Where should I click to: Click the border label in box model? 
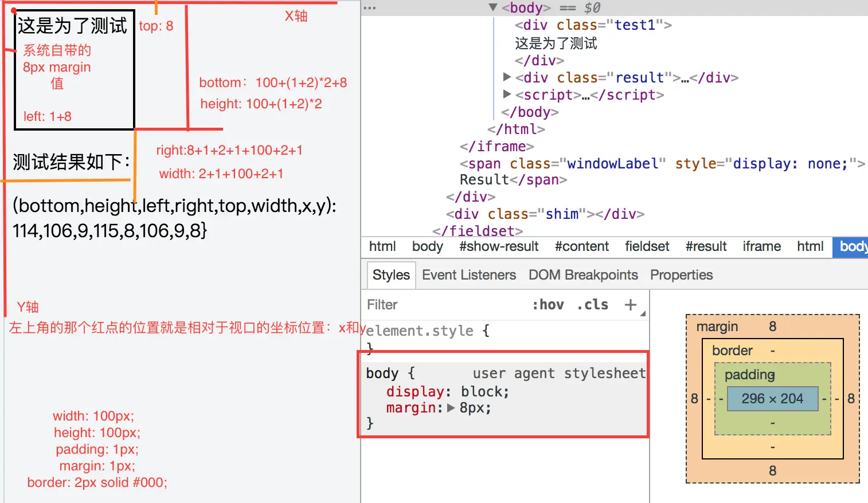click(x=732, y=351)
